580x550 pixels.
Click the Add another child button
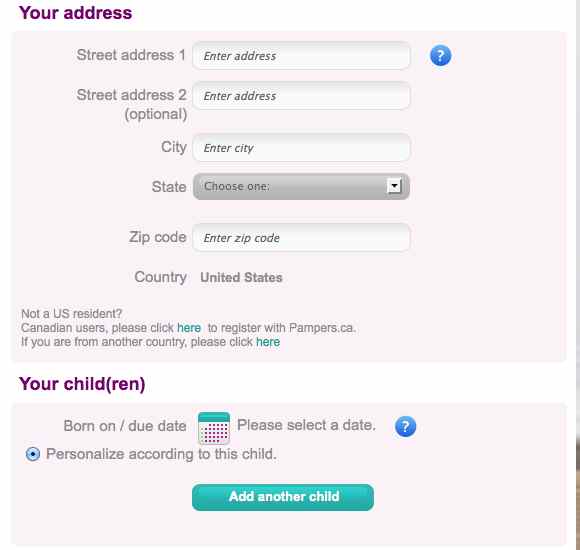[283, 497]
